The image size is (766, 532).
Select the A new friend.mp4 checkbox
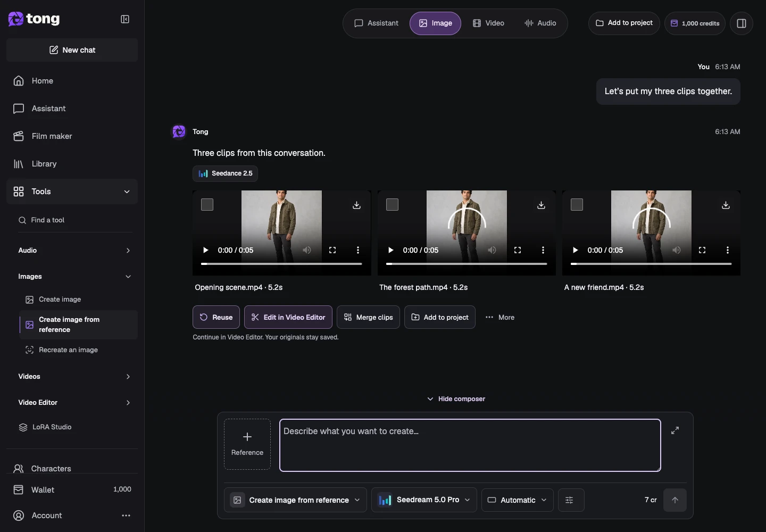[x=577, y=205]
